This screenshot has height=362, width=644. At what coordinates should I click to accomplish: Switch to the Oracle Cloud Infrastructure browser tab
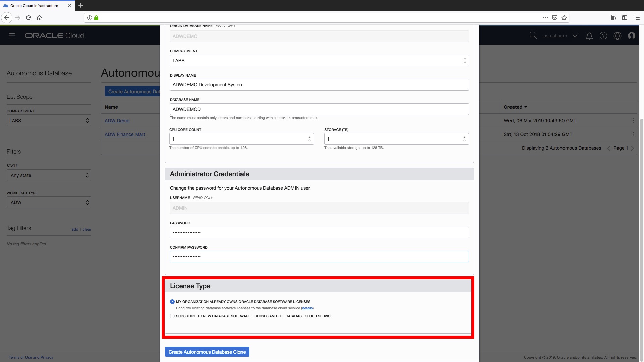pos(34,5)
